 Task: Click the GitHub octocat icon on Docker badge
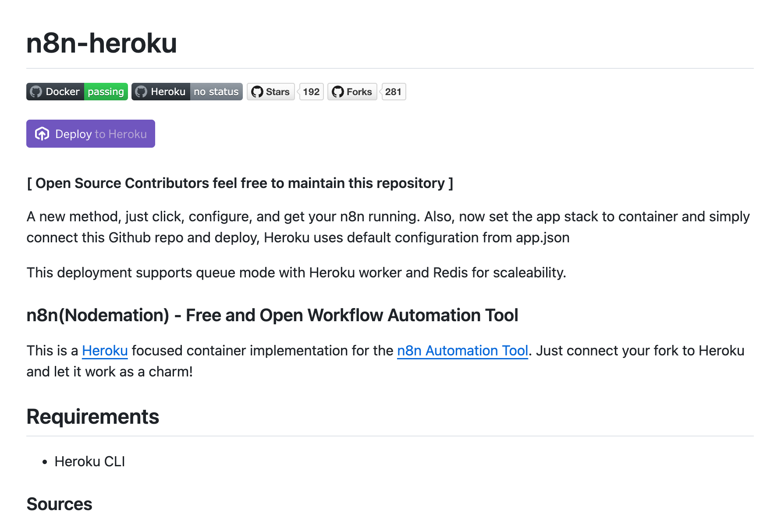coord(36,92)
